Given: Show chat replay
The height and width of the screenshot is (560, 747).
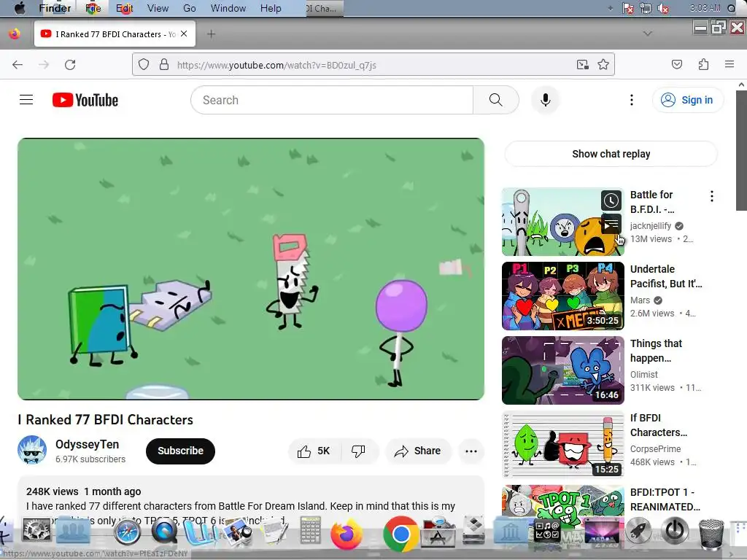Looking at the screenshot, I should [x=611, y=154].
